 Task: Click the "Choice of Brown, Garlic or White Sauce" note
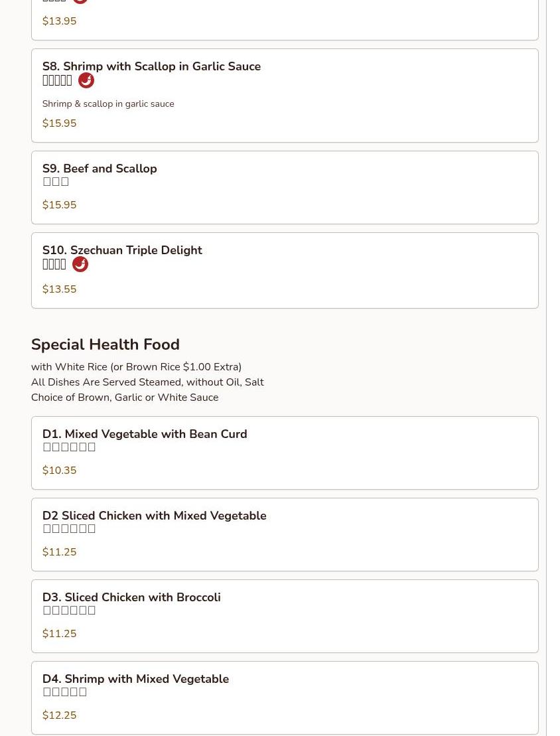125,398
